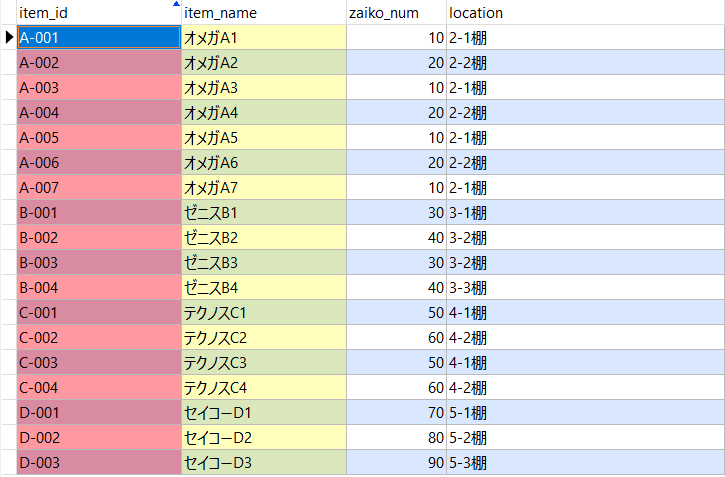
Task: Select the B-003 cell
Action: pos(99,262)
